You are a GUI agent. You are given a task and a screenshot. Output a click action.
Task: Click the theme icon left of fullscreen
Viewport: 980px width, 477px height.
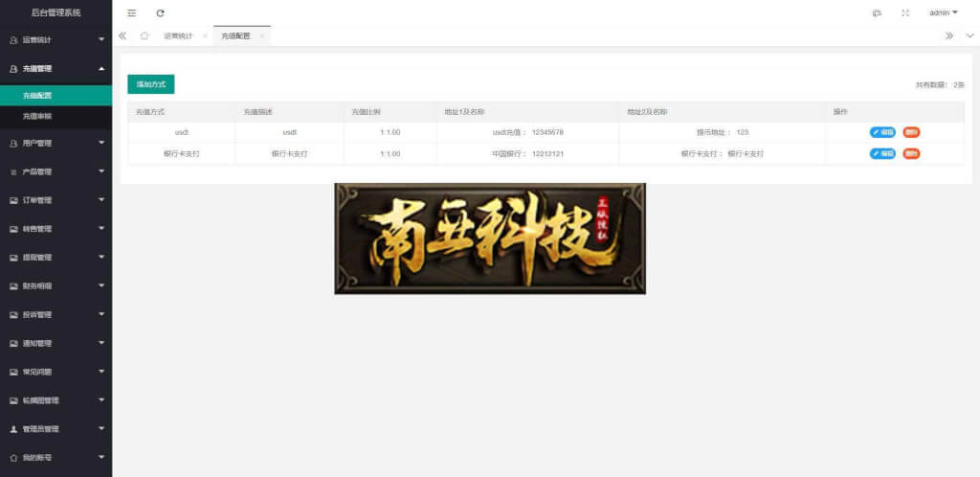877,12
